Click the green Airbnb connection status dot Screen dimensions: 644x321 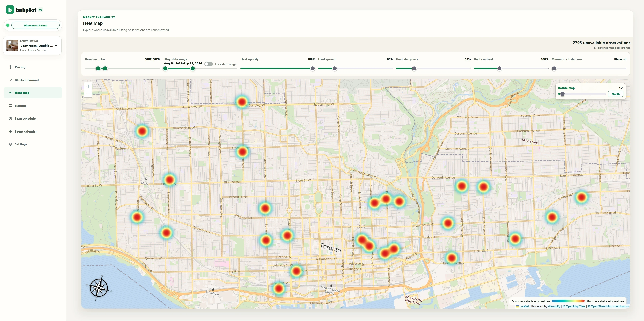(8, 25)
